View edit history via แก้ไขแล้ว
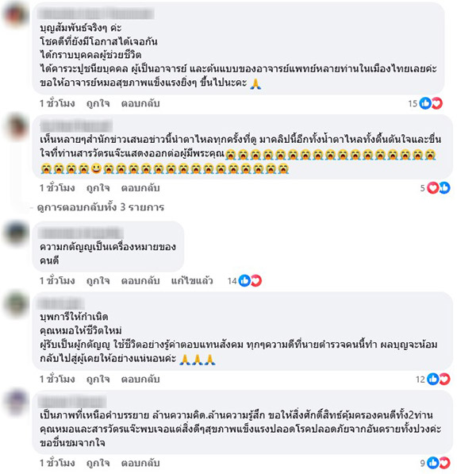The image size is (476, 474). pos(192,281)
